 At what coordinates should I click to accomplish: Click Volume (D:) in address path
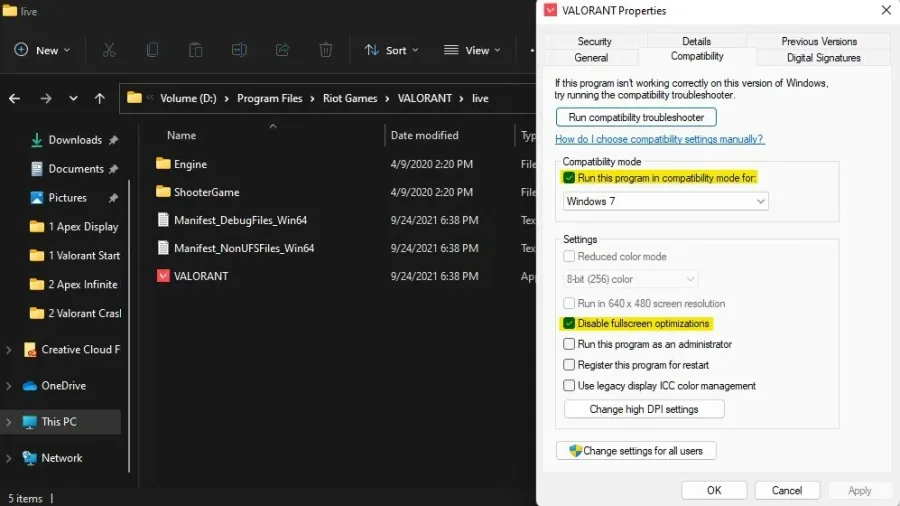[188, 98]
